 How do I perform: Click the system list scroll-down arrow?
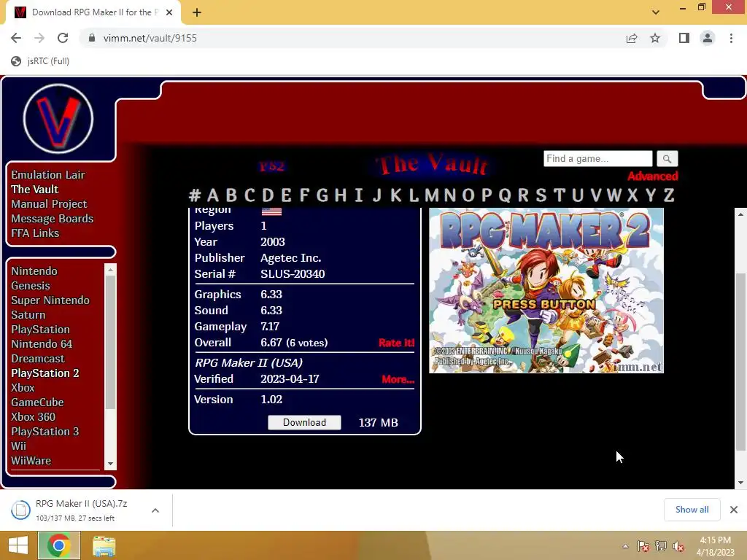coord(111,464)
